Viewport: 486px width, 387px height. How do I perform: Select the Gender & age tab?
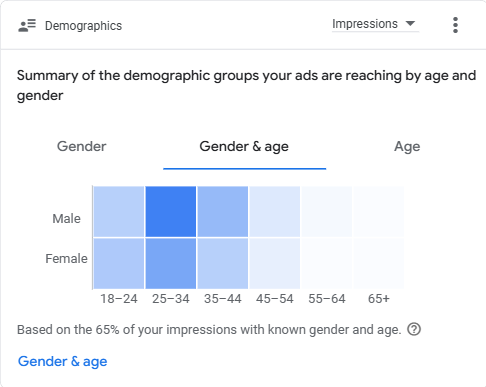(244, 147)
